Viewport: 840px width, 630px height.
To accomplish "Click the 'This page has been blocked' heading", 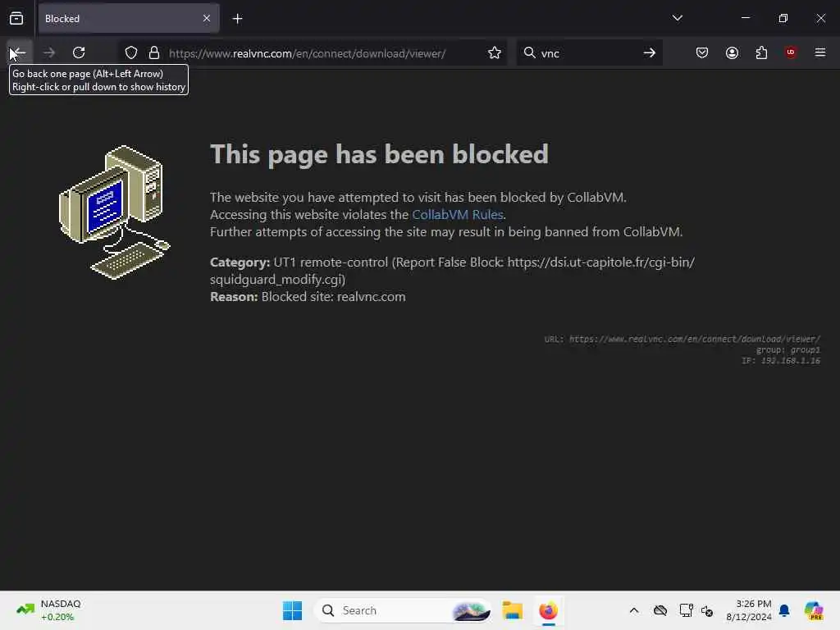I will [379, 154].
